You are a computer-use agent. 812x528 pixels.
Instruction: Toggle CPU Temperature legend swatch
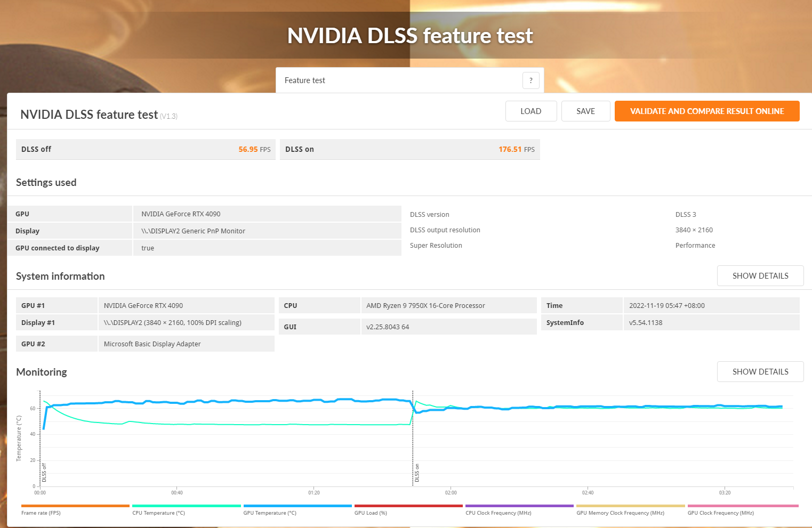[187, 506]
